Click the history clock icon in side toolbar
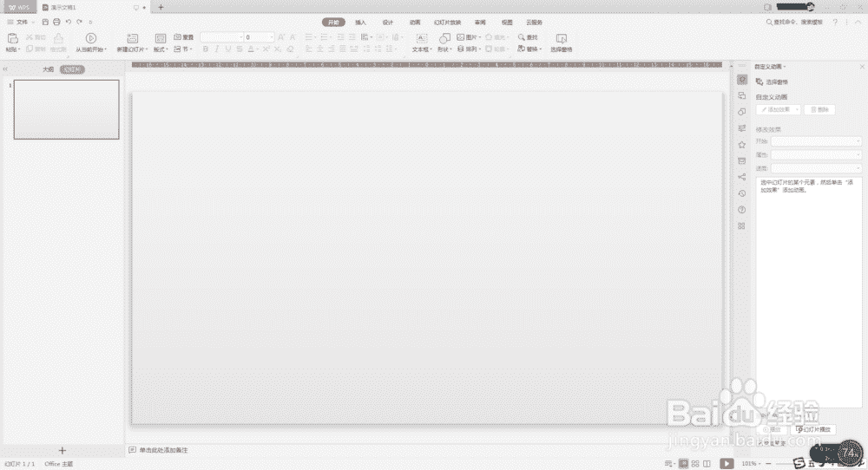 point(742,193)
